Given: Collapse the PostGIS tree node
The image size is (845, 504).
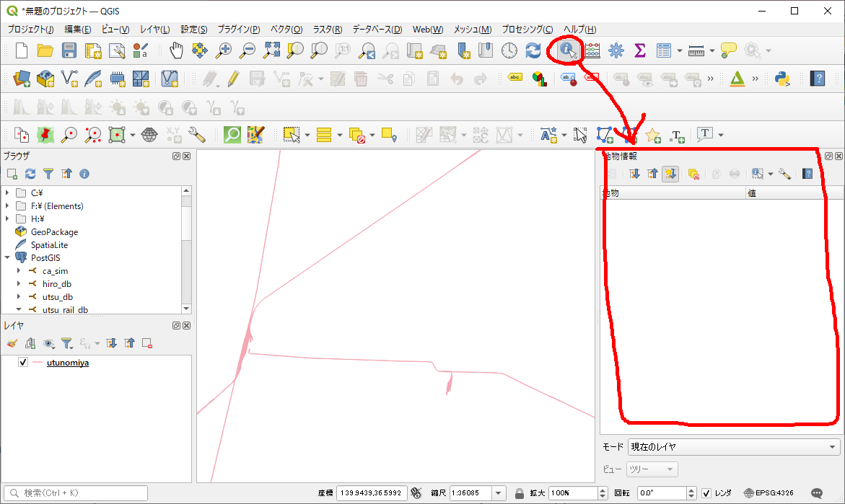Looking at the screenshot, I should tap(7, 257).
